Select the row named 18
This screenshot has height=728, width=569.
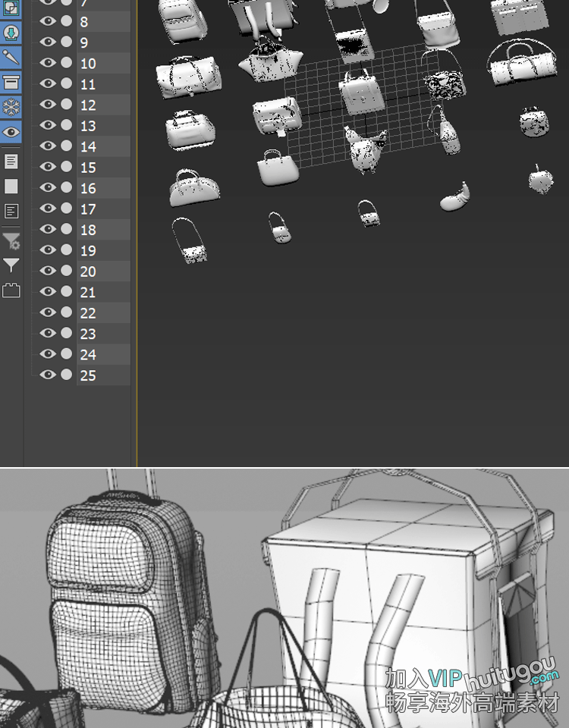coord(103,229)
